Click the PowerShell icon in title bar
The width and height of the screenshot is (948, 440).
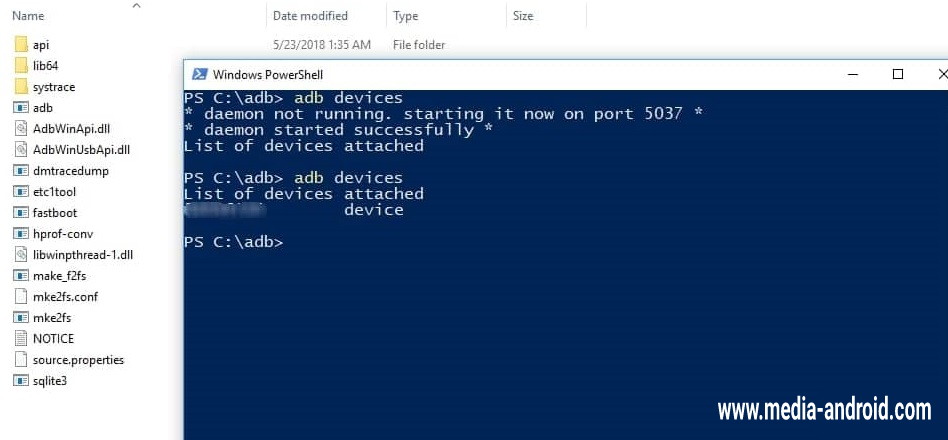[x=200, y=74]
